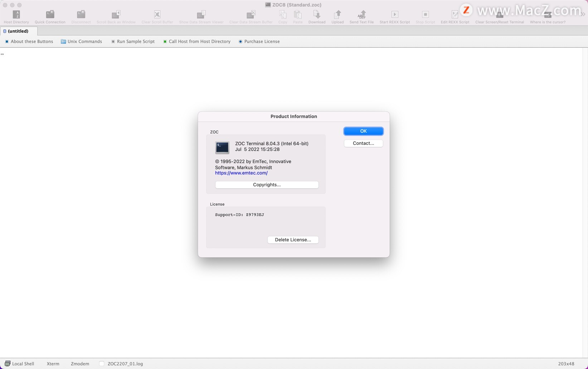Click Zmodem protocol in status bar
The height and width of the screenshot is (369, 588).
pos(80,364)
